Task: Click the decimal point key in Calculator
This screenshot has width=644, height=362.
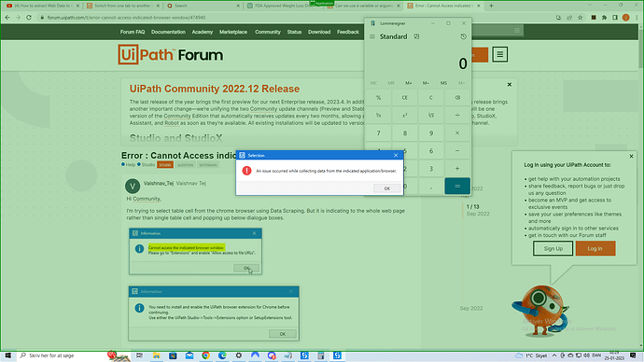Action: tap(431, 187)
